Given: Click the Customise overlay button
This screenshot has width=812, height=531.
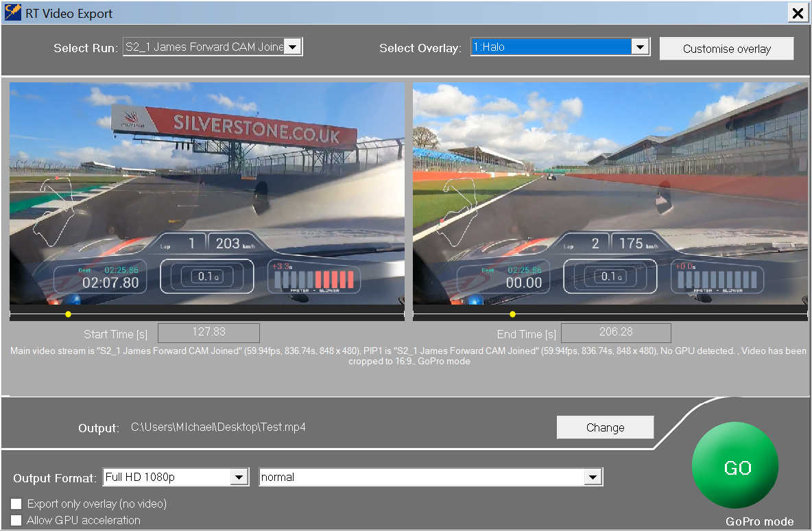Looking at the screenshot, I should click(726, 49).
